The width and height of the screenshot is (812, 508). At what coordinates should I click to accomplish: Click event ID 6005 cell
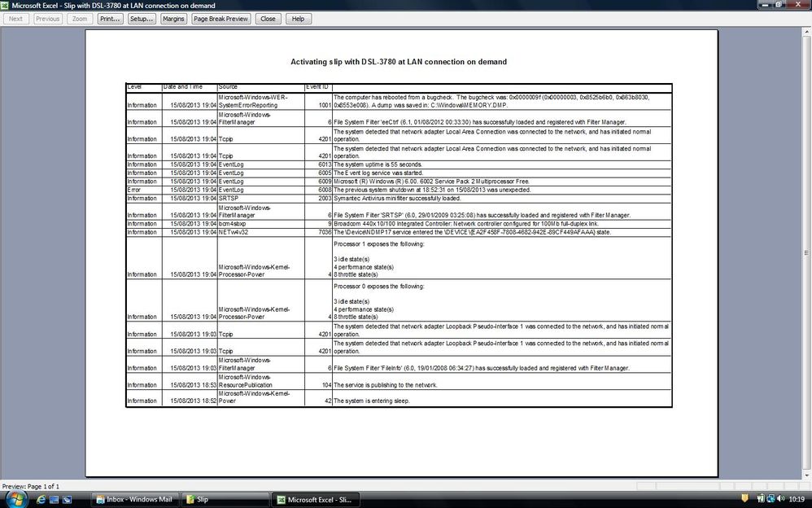coord(318,173)
